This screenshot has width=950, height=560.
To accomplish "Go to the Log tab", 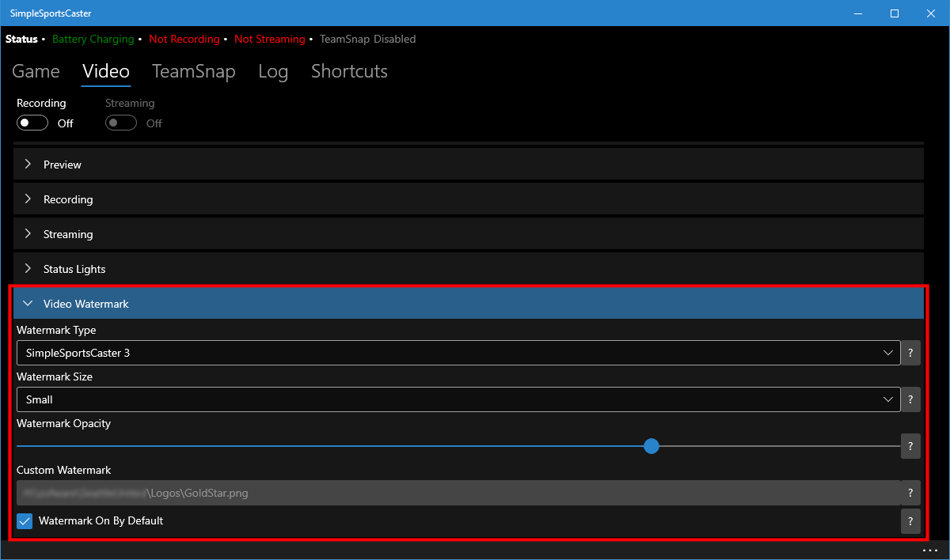I will pyautogui.click(x=273, y=71).
